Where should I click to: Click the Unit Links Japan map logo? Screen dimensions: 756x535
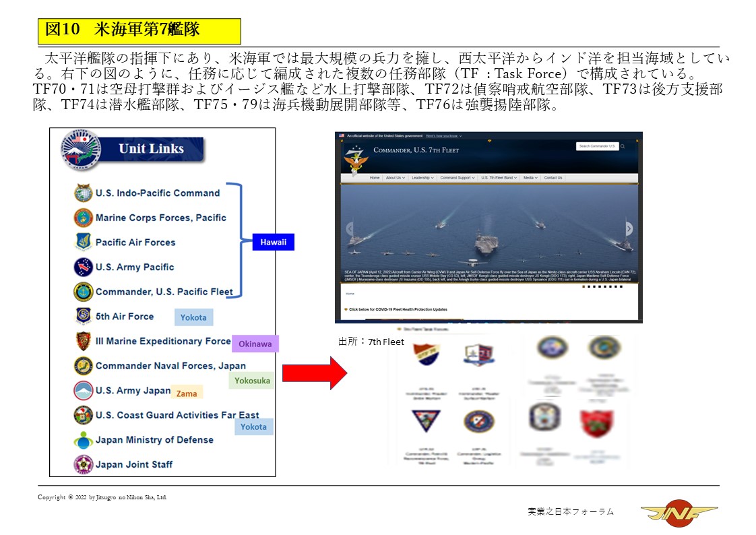click(x=81, y=150)
